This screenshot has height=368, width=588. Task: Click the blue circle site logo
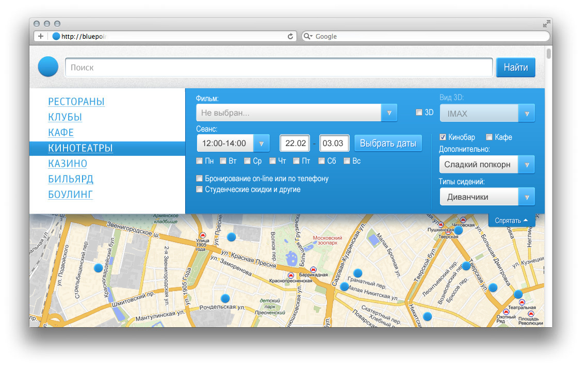click(48, 67)
